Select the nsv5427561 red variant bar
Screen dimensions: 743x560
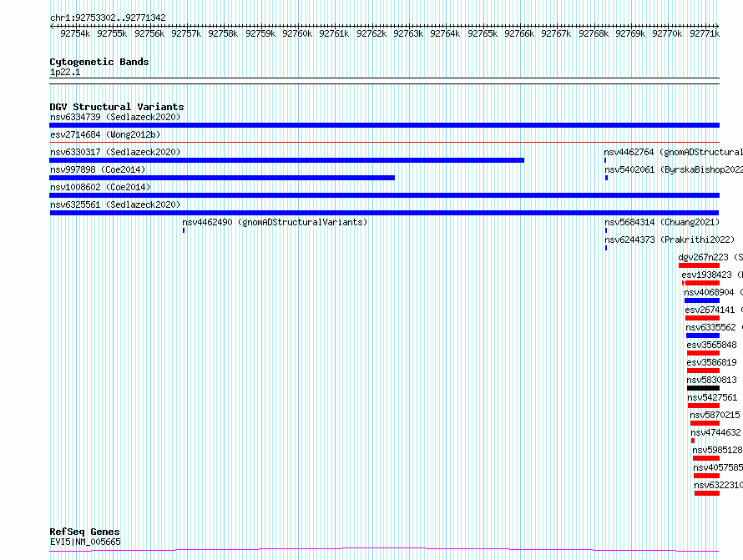(704, 406)
